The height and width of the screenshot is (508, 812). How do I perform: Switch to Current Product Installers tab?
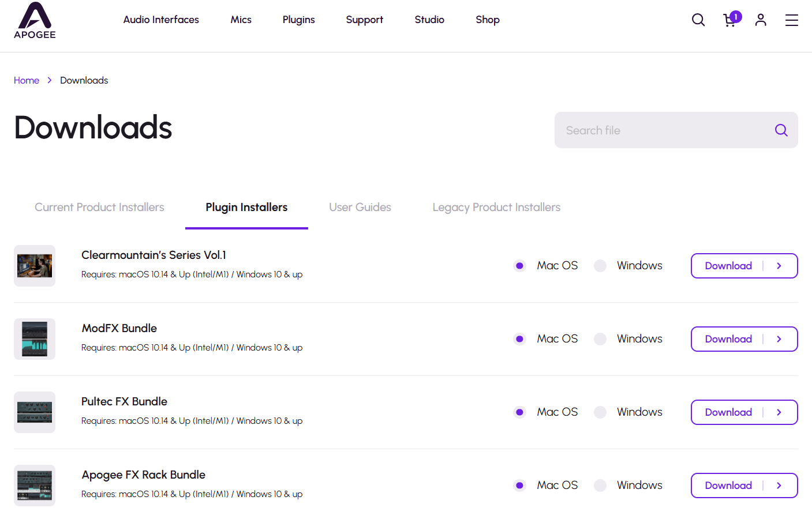click(x=99, y=208)
